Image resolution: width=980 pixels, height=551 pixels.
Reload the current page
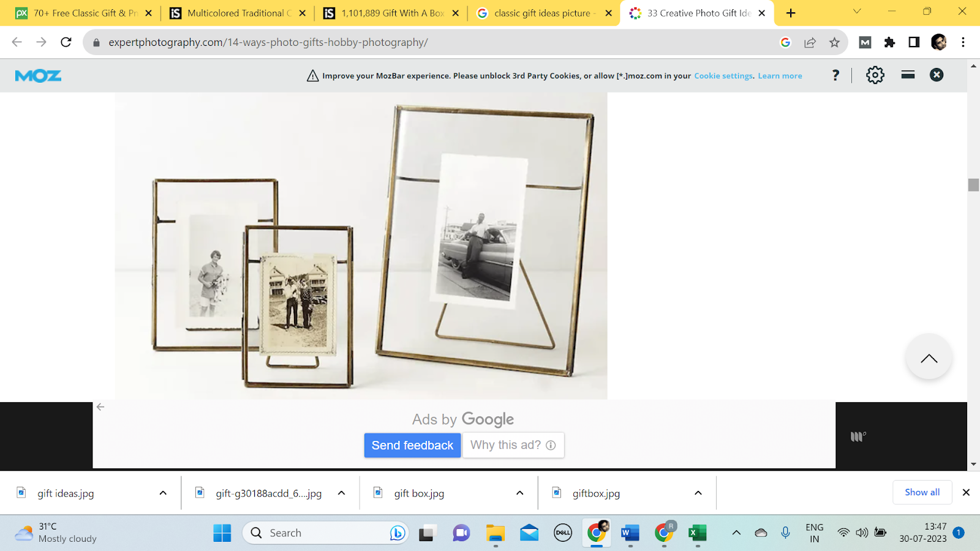[66, 42]
